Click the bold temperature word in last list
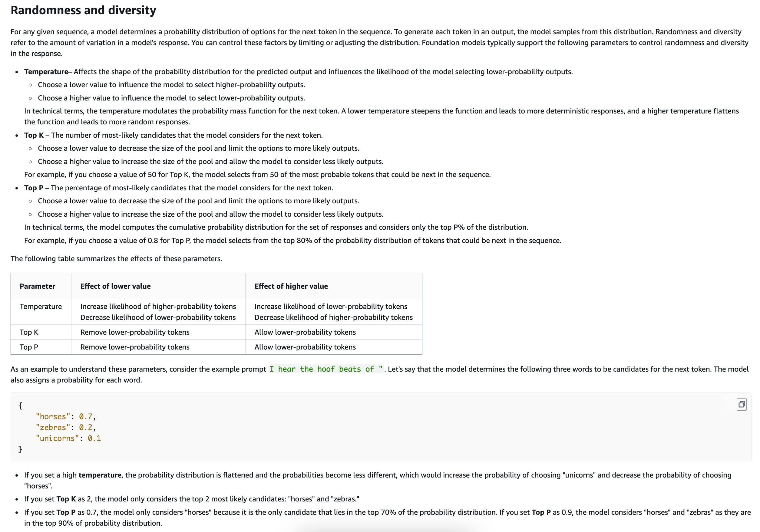The width and height of the screenshot is (760, 532). pyautogui.click(x=100, y=475)
